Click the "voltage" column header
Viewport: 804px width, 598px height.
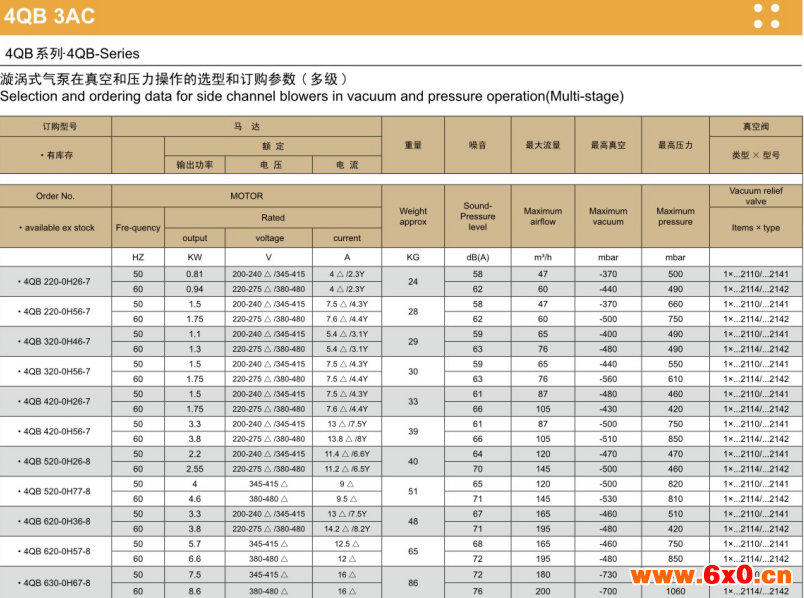pyautogui.click(x=269, y=238)
